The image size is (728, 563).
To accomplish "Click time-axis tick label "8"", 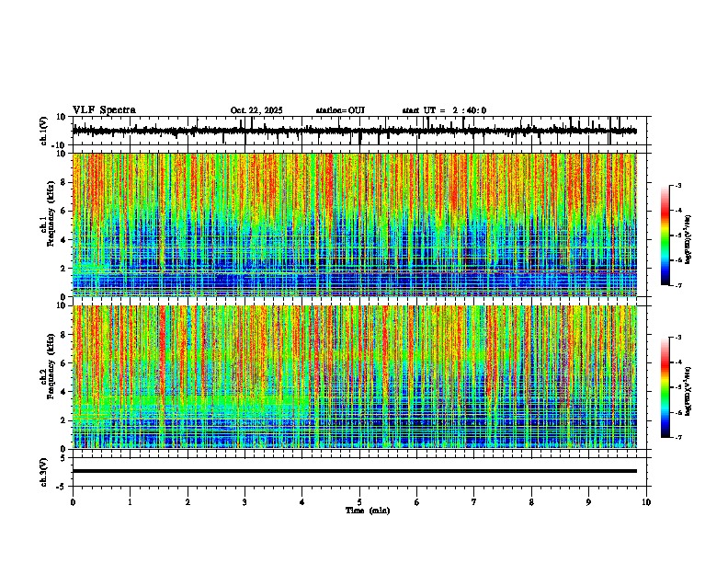I will click(x=531, y=502).
